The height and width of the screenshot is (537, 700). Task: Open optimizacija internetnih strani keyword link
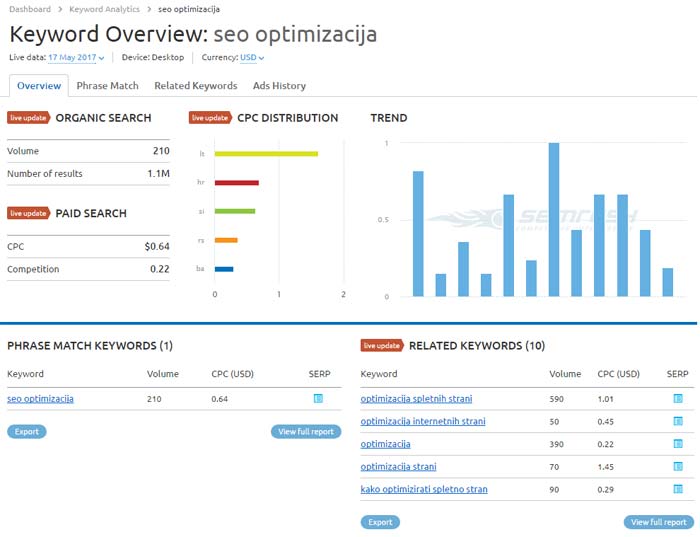423,421
